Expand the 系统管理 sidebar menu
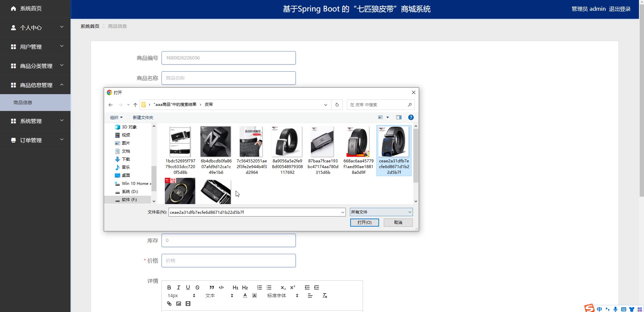 (35, 121)
